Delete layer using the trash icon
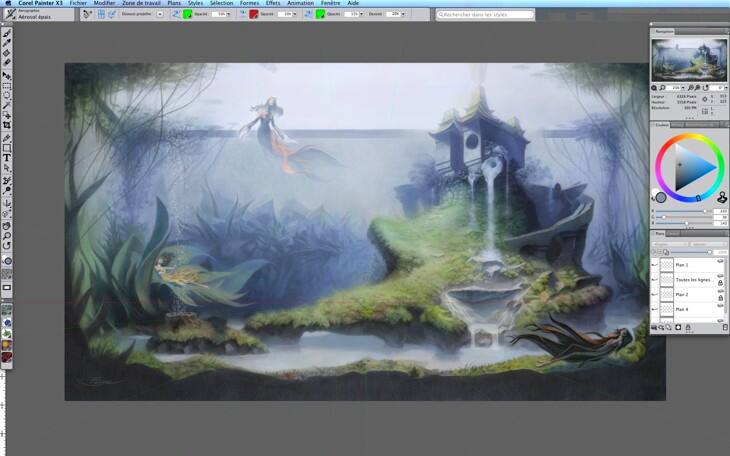 725,327
